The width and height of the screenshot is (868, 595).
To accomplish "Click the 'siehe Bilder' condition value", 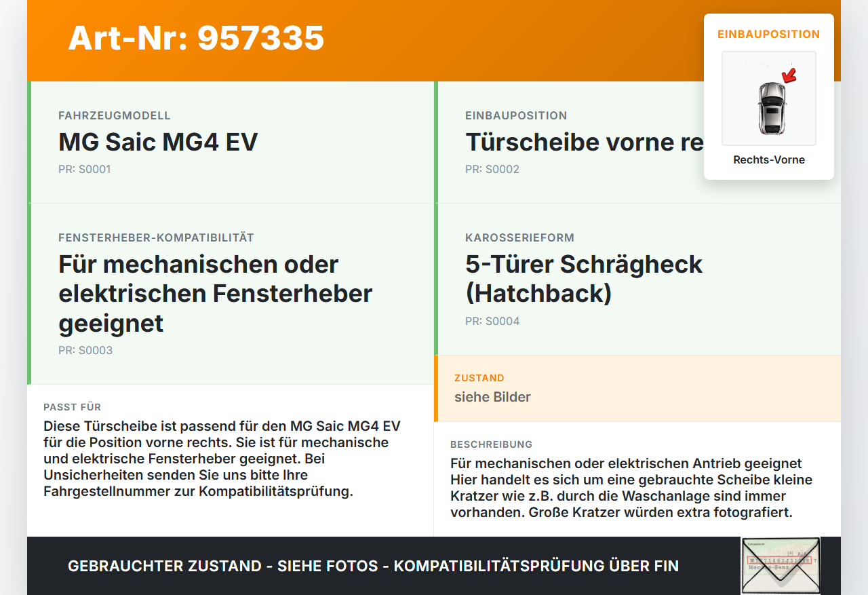I will tap(492, 397).
